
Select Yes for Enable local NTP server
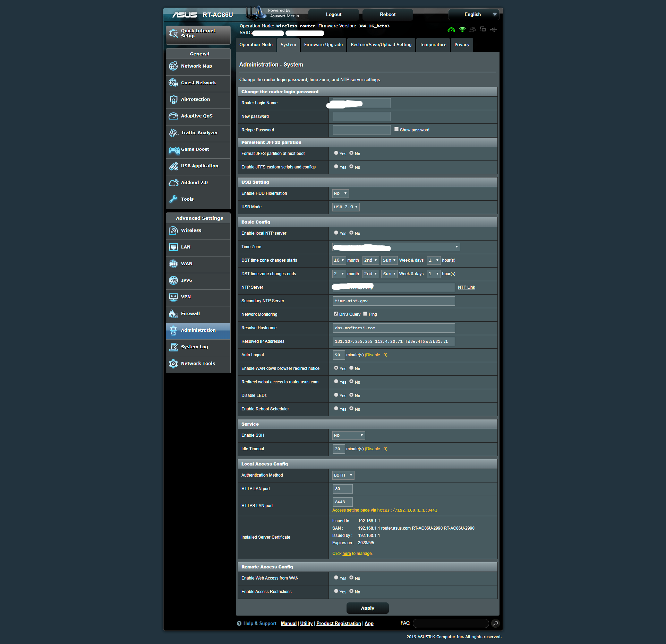336,233
